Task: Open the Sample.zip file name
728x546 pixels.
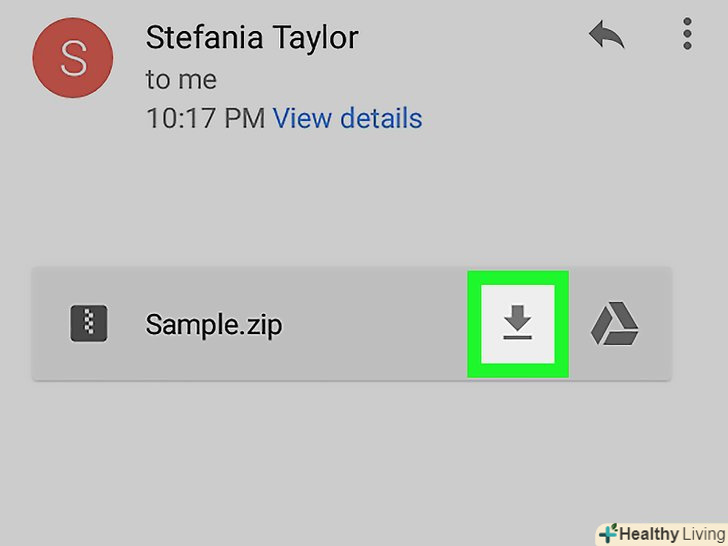Action: click(214, 324)
